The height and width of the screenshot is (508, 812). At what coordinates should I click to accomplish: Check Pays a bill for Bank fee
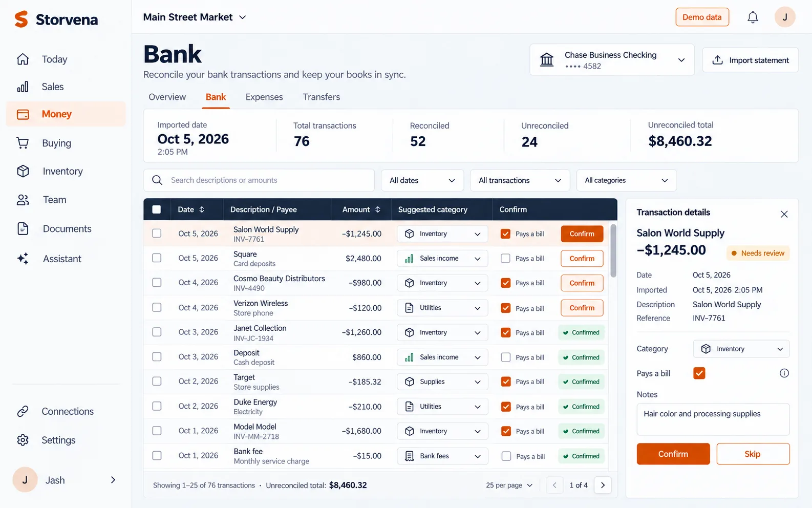click(x=506, y=456)
